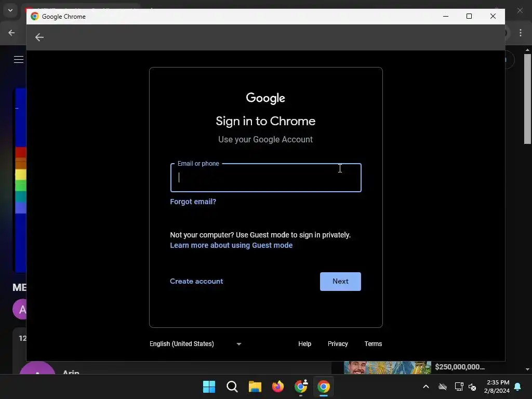Open the Forgot email? link

(193, 202)
